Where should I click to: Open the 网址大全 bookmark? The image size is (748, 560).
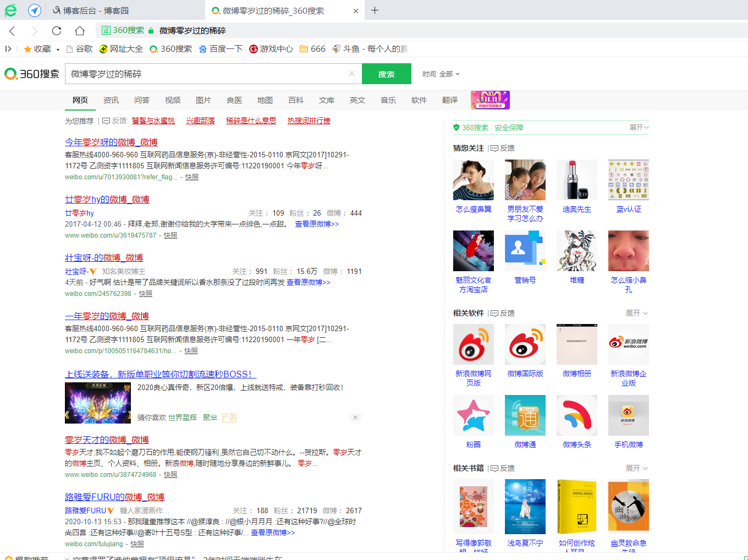[x=121, y=49]
